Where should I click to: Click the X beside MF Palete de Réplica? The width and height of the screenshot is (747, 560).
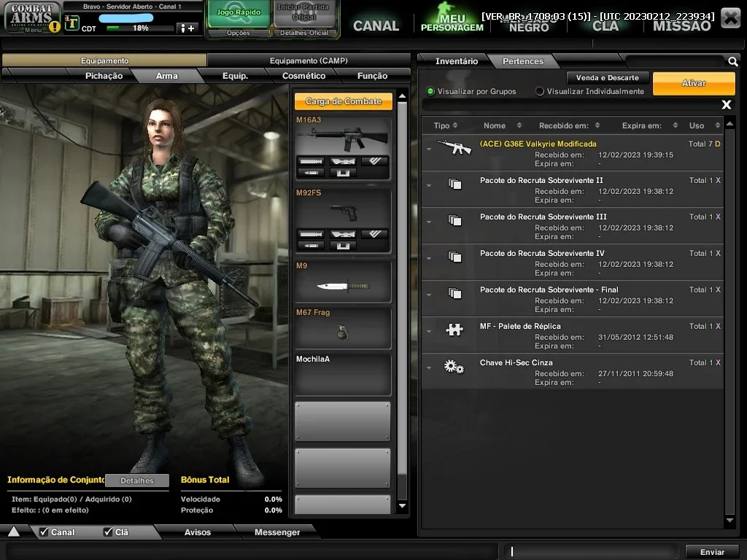[718, 326]
